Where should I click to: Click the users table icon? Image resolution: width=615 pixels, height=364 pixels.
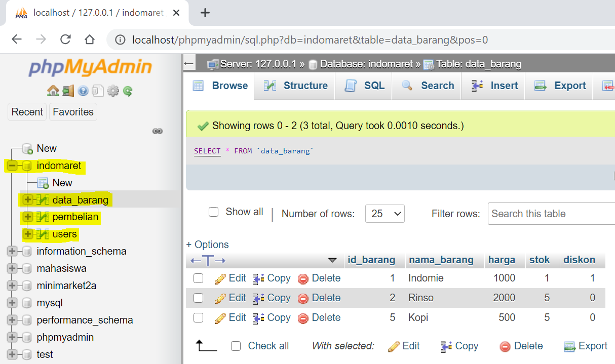coord(43,234)
